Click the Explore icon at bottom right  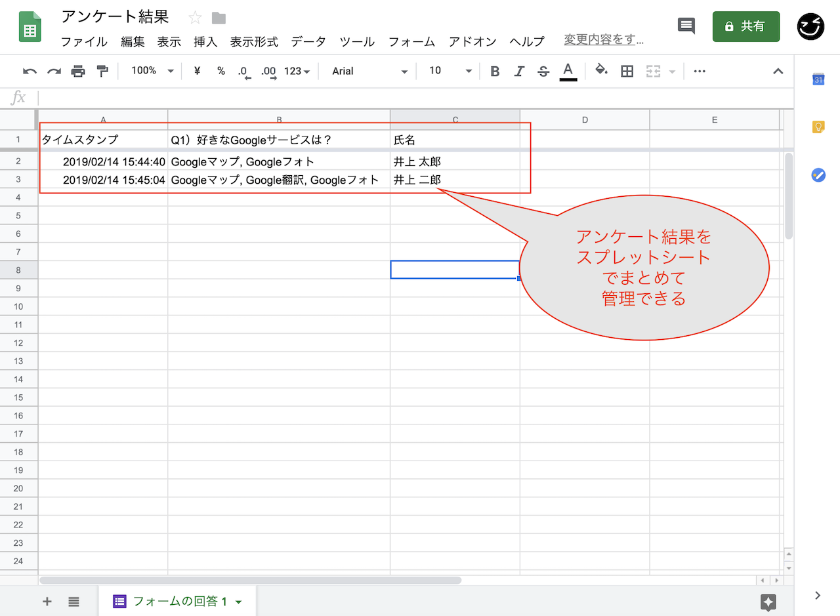click(768, 602)
